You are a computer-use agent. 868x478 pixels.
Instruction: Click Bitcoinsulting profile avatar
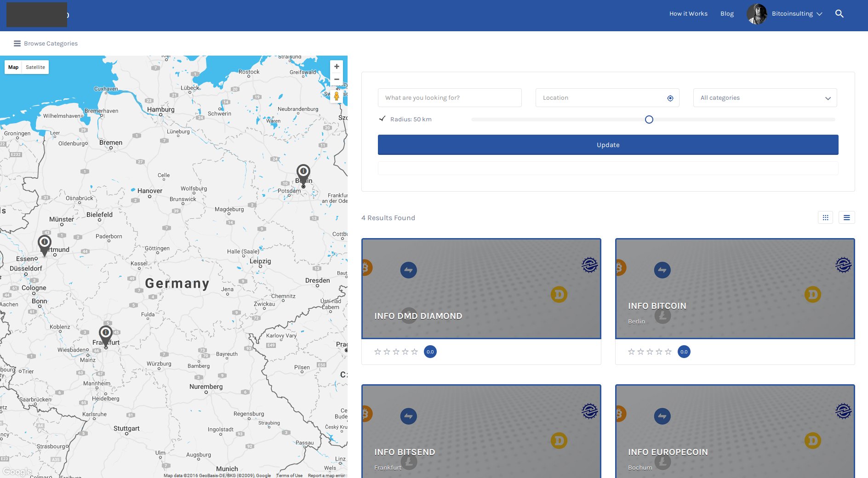tap(757, 14)
